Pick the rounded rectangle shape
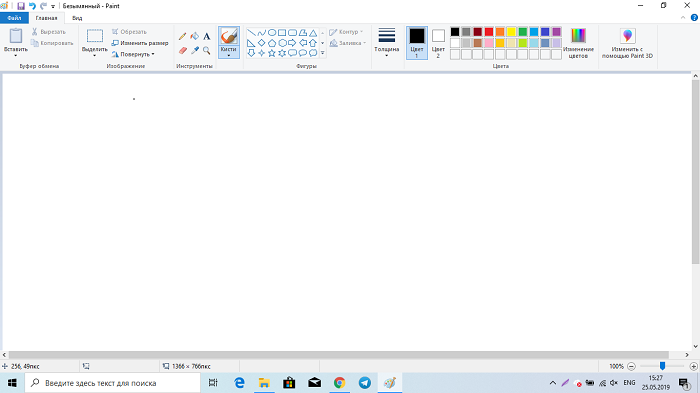 tap(292, 33)
